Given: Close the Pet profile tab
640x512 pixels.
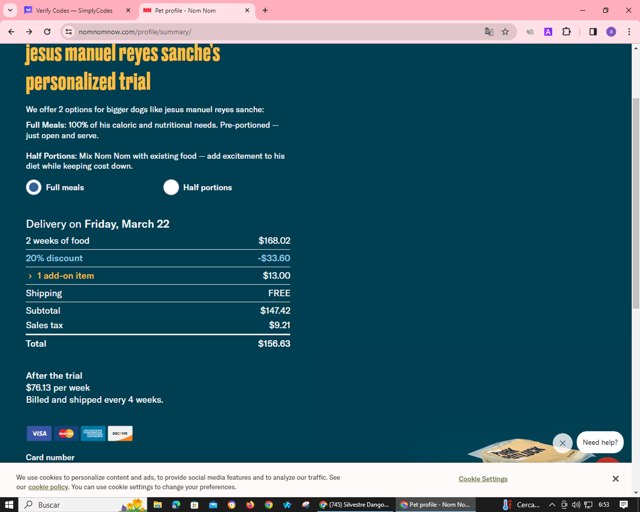Looking at the screenshot, I should (x=247, y=10).
